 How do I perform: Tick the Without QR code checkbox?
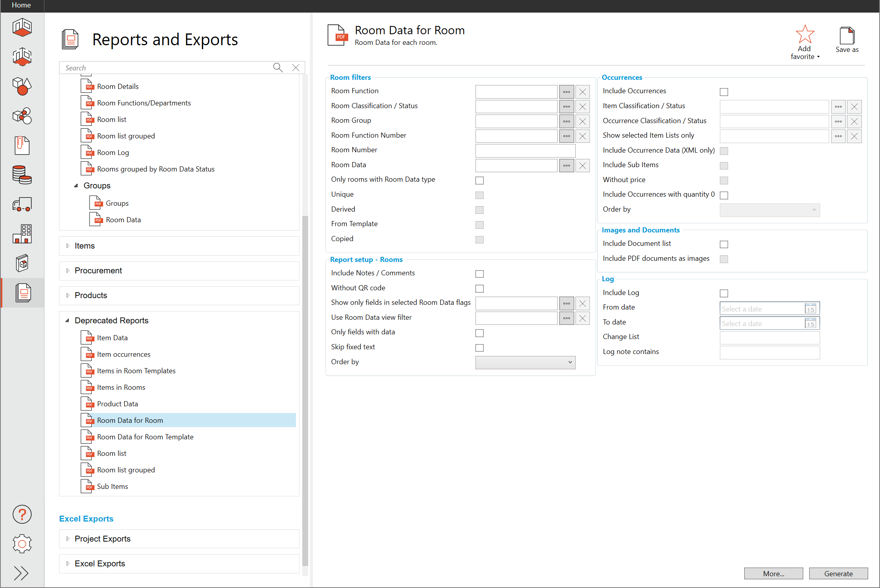point(479,289)
